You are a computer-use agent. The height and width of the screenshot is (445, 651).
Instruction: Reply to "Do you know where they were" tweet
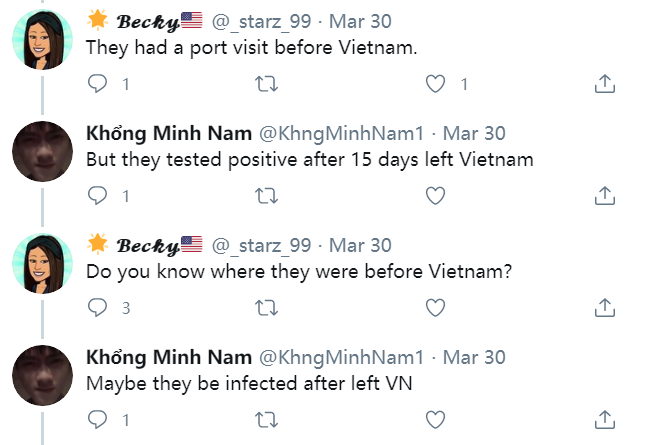pos(98,308)
